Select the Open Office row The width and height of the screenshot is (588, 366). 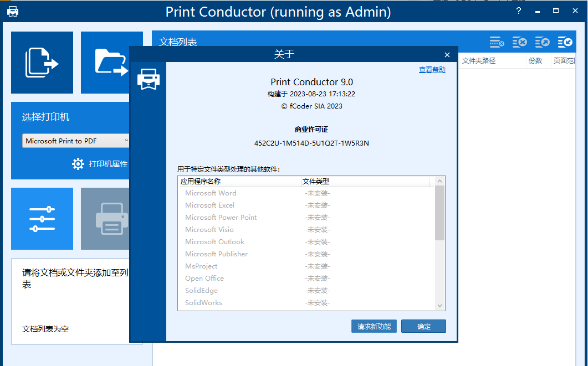tap(306, 279)
